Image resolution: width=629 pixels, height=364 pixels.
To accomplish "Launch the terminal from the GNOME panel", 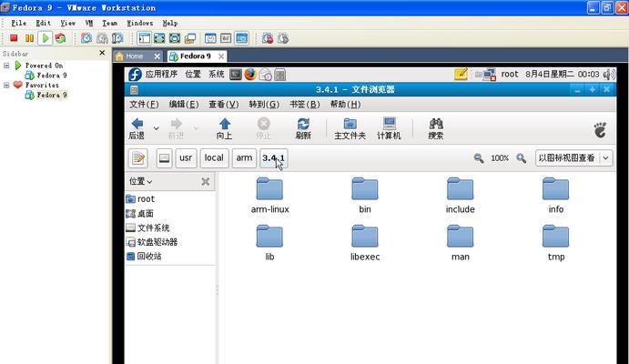I will point(236,74).
